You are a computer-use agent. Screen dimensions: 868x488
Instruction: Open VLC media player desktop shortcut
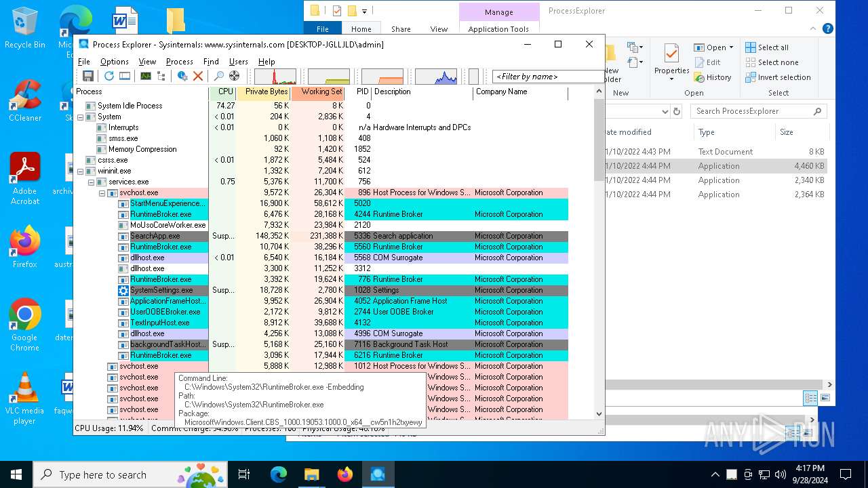25,398
